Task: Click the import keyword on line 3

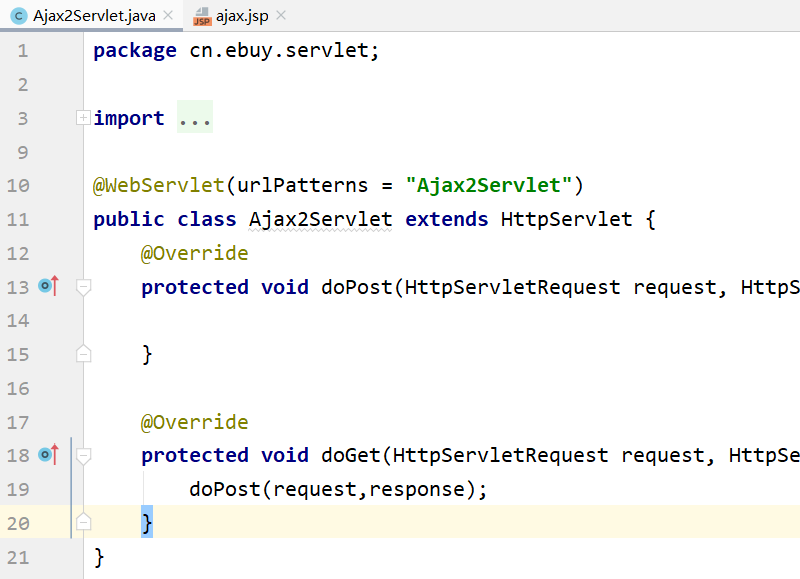Action: (x=129, y=118)
